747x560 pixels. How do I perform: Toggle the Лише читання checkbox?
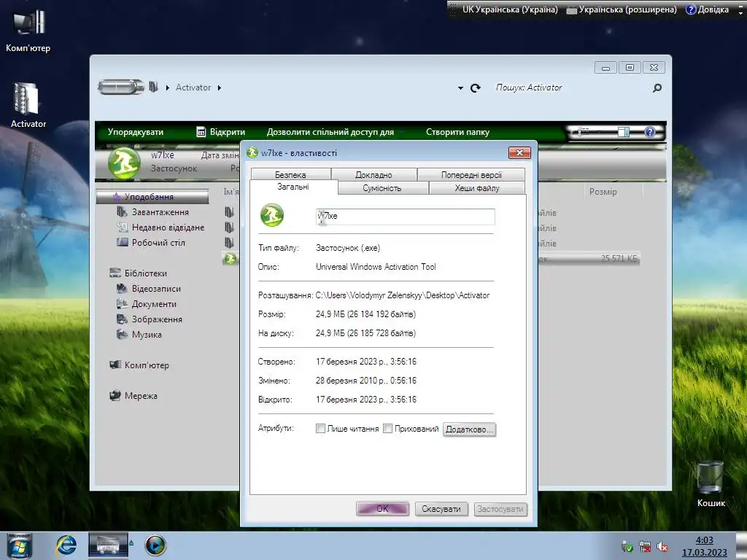tap(321, 429)
